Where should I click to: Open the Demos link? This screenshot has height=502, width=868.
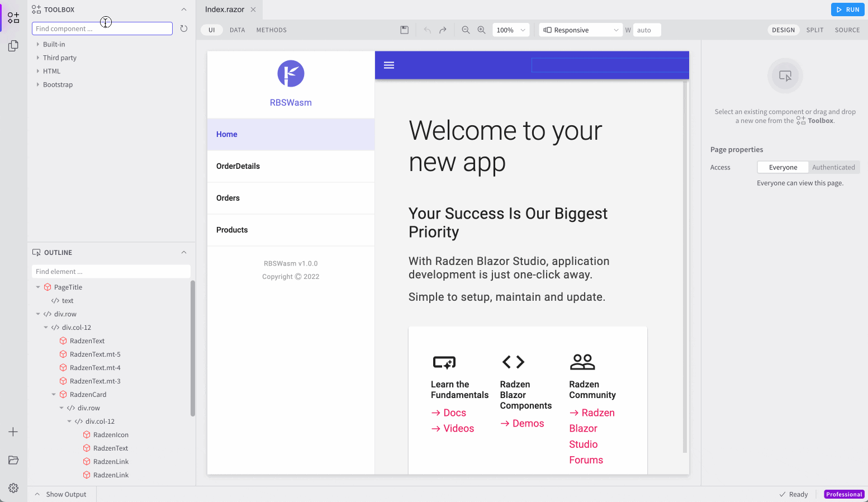pos(522,423)
